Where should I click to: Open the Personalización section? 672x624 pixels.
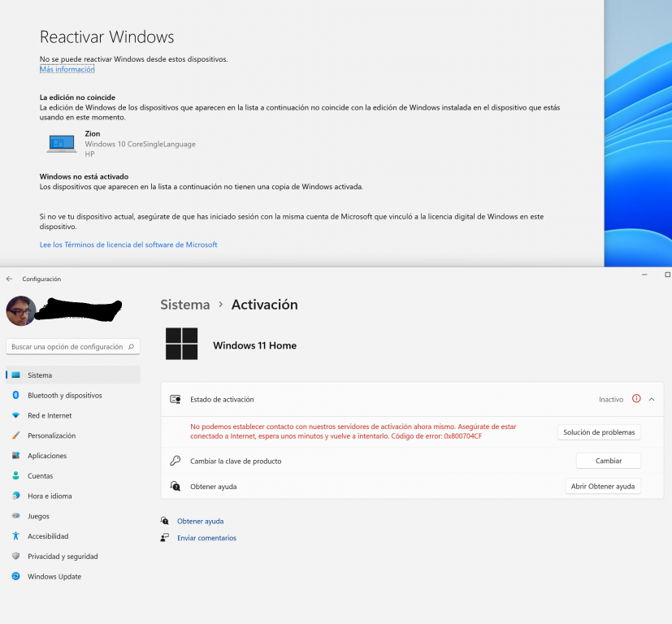73,435
